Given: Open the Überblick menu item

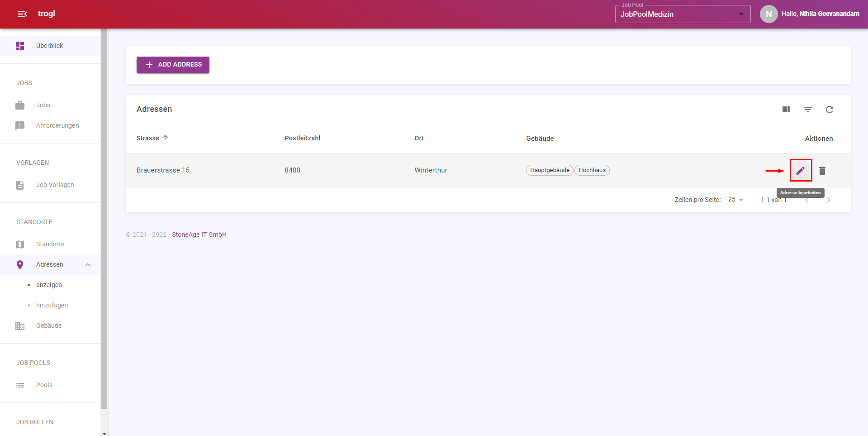Looking at the screenshot, I should pyautogui.click(x=50, y=46).
